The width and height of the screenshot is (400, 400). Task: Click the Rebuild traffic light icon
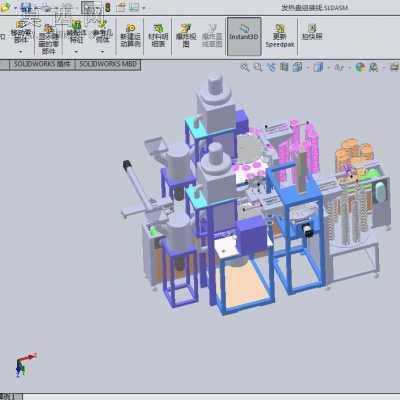[107, 7]
